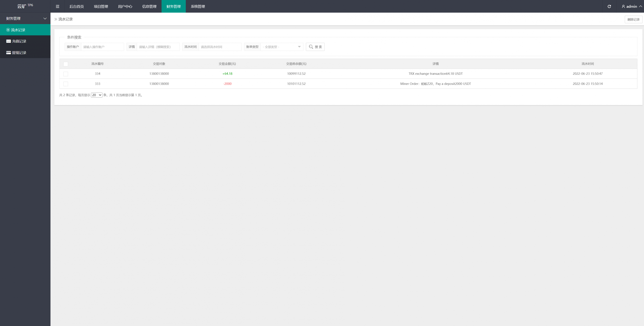Click the magnifier icon on 搜索 button
644x326 pixels.
point(311,47)
